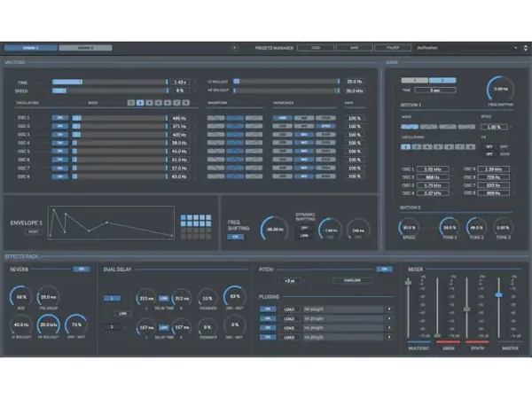Switch to the Drone 2 tab
The height and width of the screenshot is (399, 532).
(85, 48)
